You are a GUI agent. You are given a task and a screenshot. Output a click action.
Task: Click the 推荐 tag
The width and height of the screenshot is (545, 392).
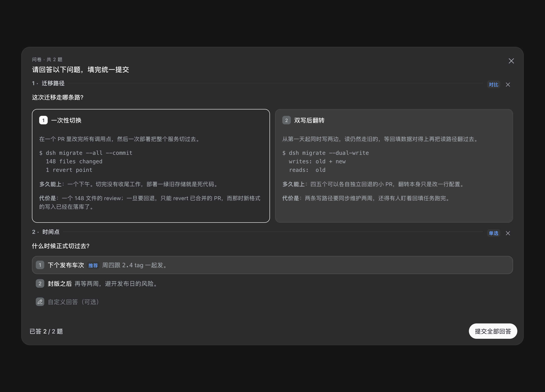click(93, 265)
